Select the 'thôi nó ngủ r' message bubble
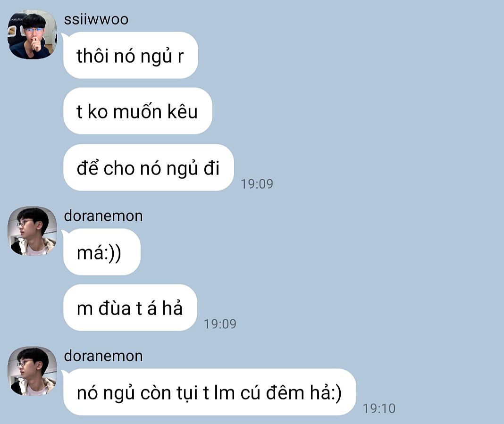Viewport: 504px width, 424px height. [x=131, y=55]
